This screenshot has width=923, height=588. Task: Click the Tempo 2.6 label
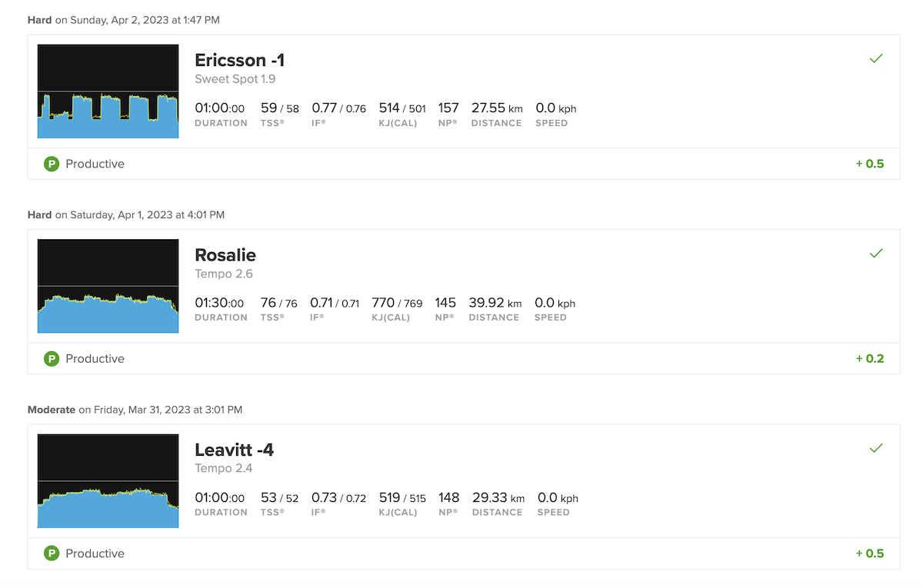(x=224, y=274)
